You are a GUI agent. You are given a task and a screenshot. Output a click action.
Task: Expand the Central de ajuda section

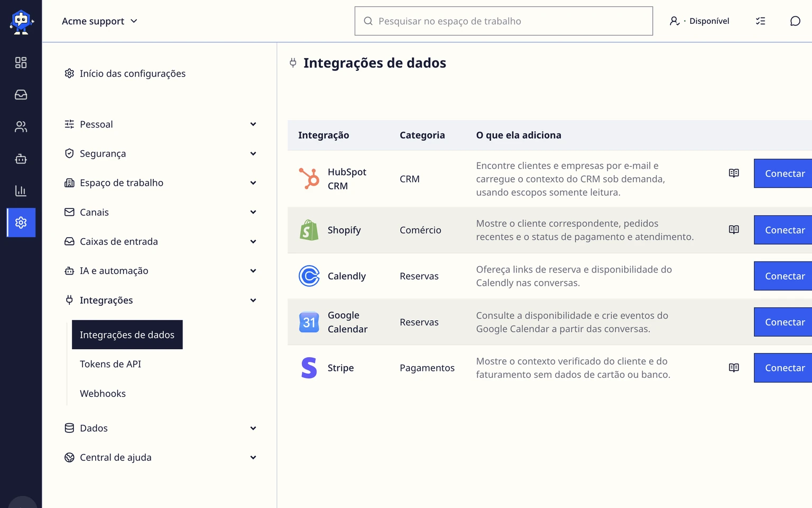pos(160,457)
